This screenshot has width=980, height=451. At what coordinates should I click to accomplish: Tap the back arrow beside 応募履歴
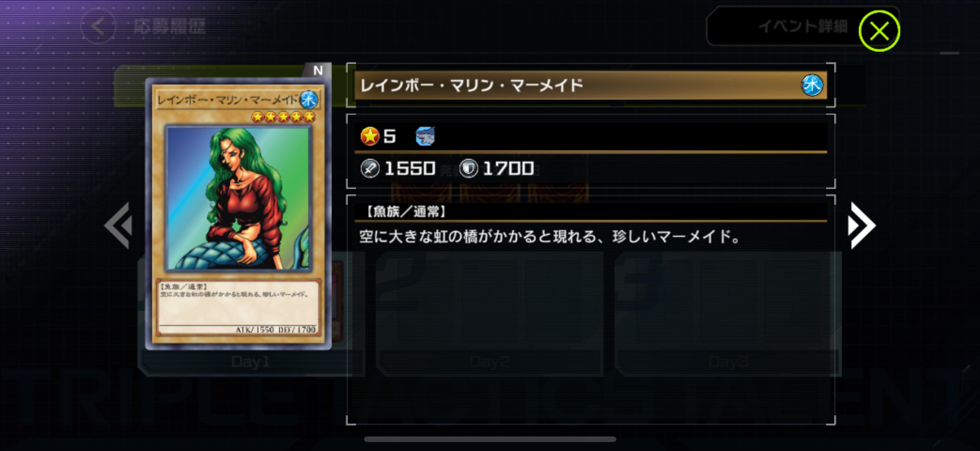[99, 26]
